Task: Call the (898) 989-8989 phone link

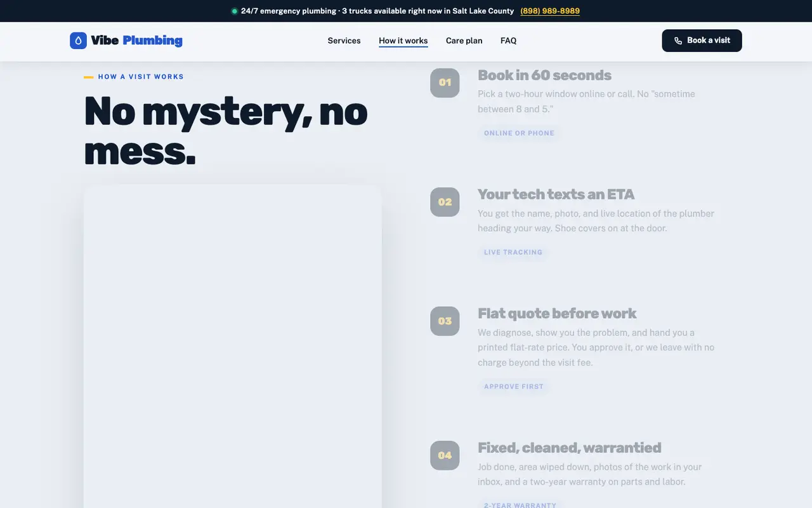Action: 550,11
